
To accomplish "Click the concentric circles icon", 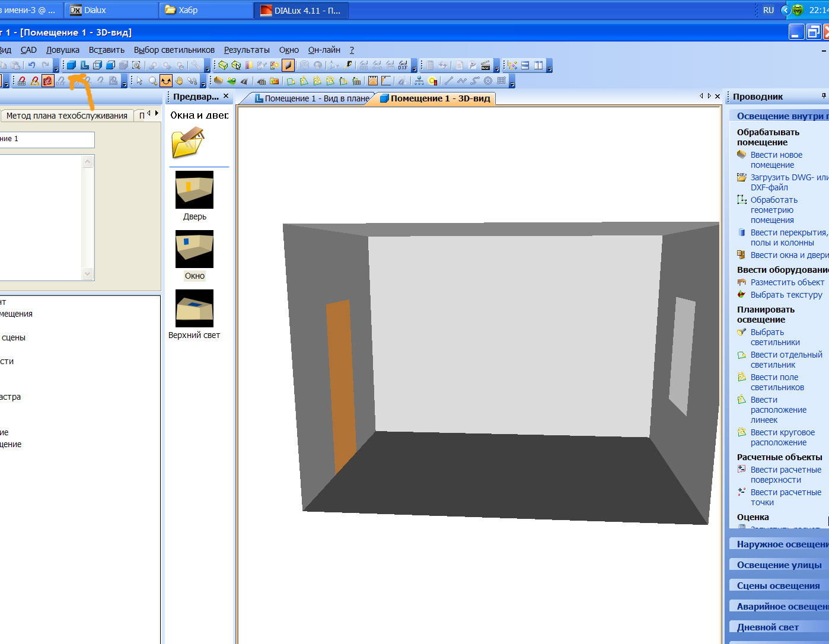I will pyautogui.click(x=488, y=81).
